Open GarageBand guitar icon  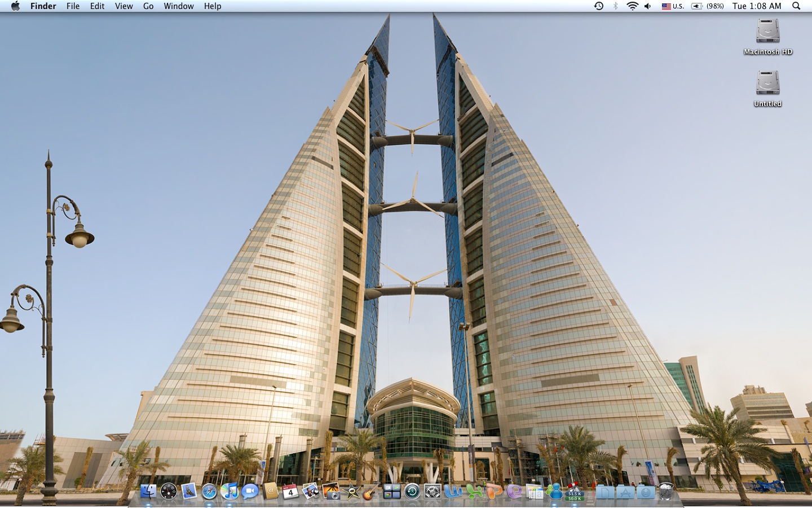[372, 491]
